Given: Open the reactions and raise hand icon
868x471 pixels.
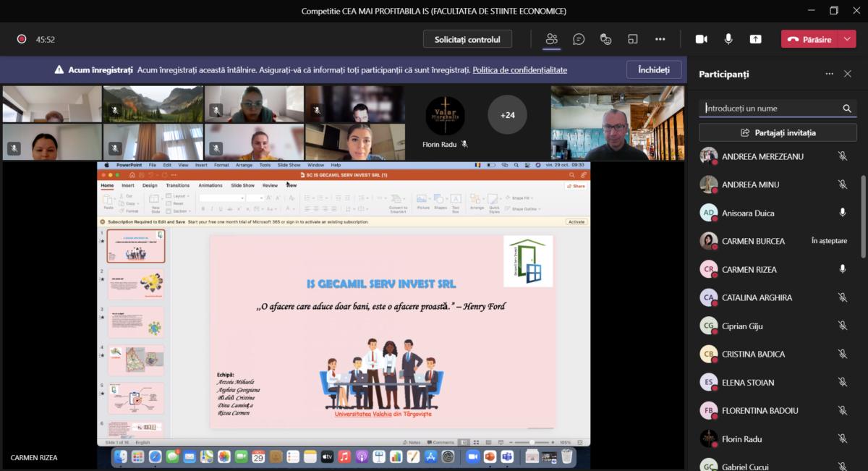Looking at the screenshot, I should (606, 39).
